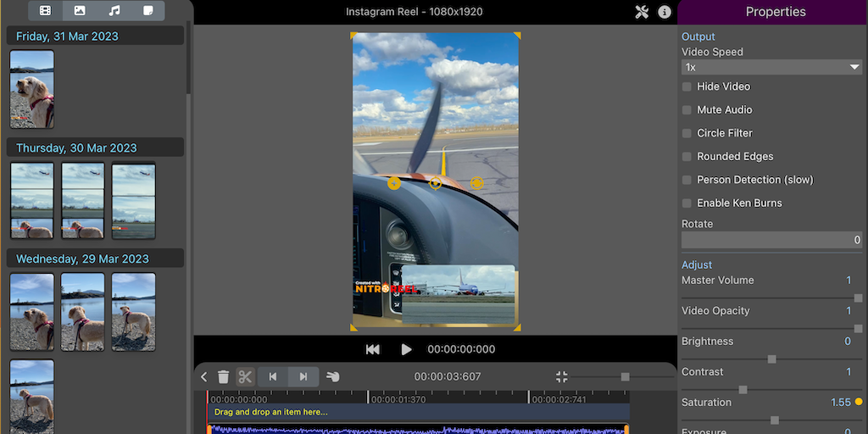Screen dimensions: 868x434
Task: Open the info icon in title bar
Action: tap(665, 12)
